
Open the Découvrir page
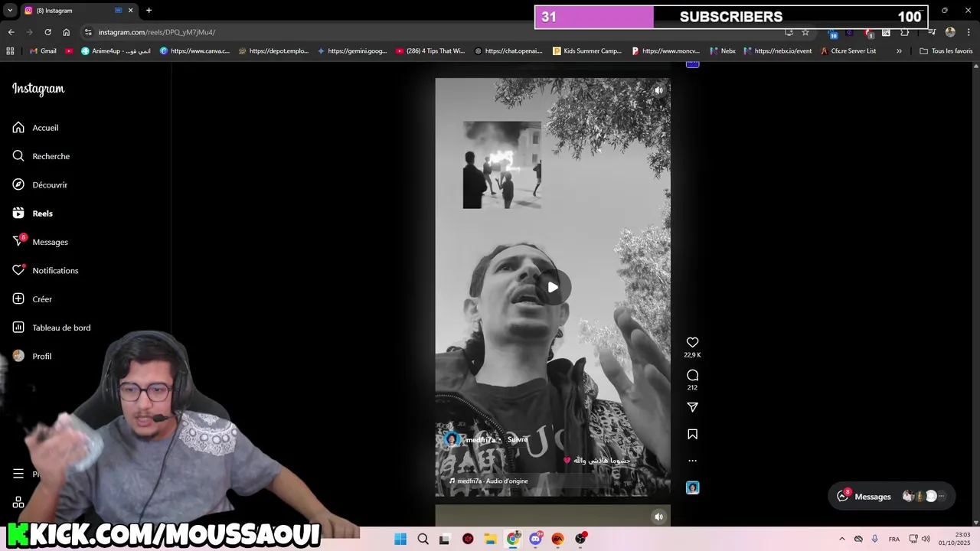[40, 185]
